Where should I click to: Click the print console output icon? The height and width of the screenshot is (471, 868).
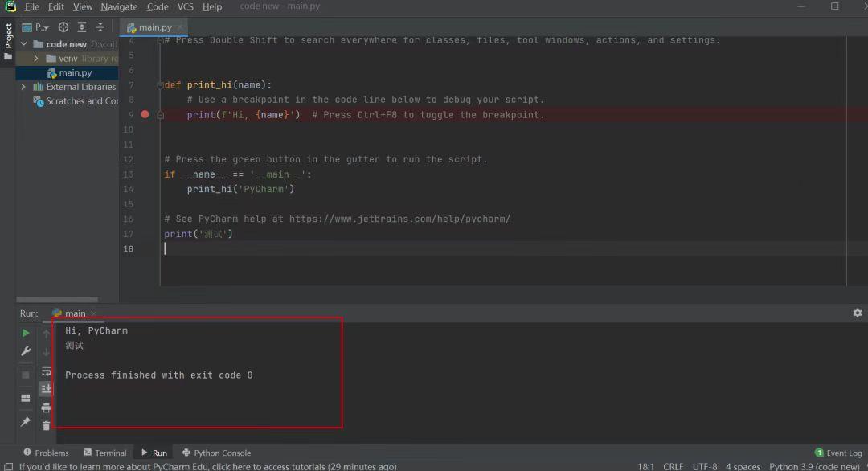[x=47, y=408]
